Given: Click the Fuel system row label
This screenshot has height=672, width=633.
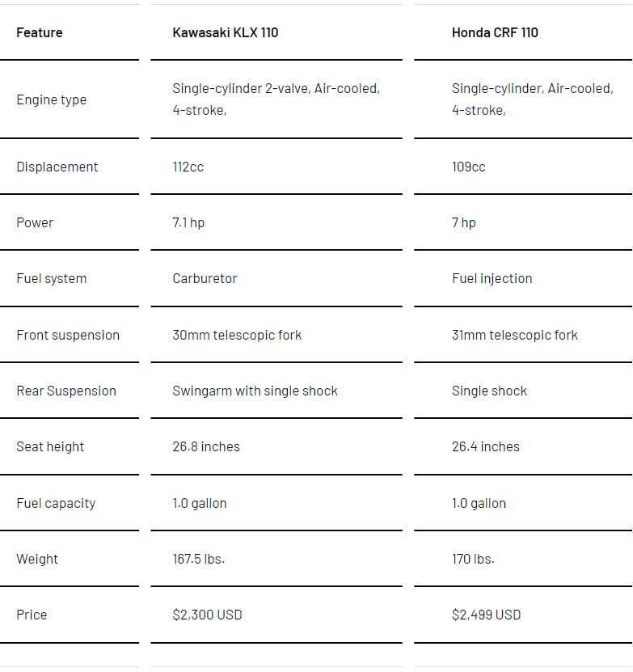Looking at the screenshot, I should point(52,278).
